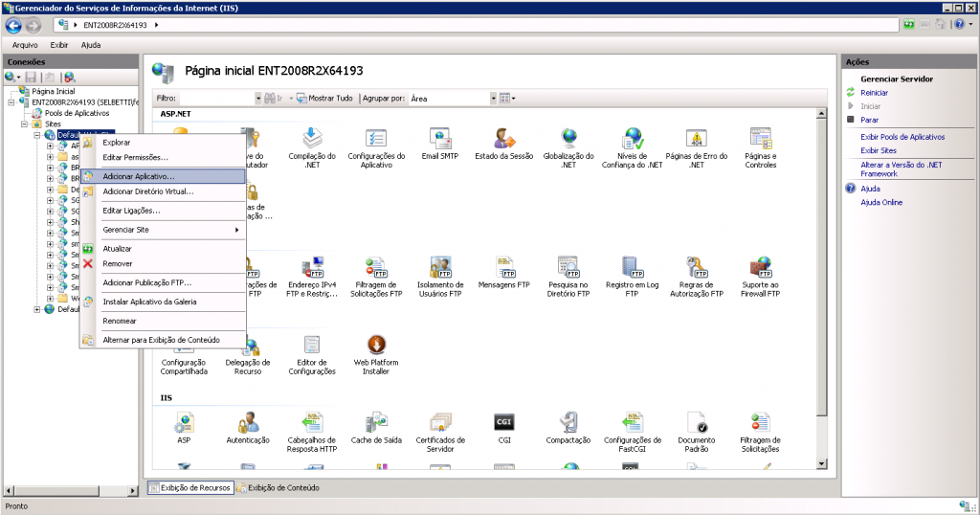
Task: Open Regras de Autorização FTP icon
Action: click(x=697, y=277)
